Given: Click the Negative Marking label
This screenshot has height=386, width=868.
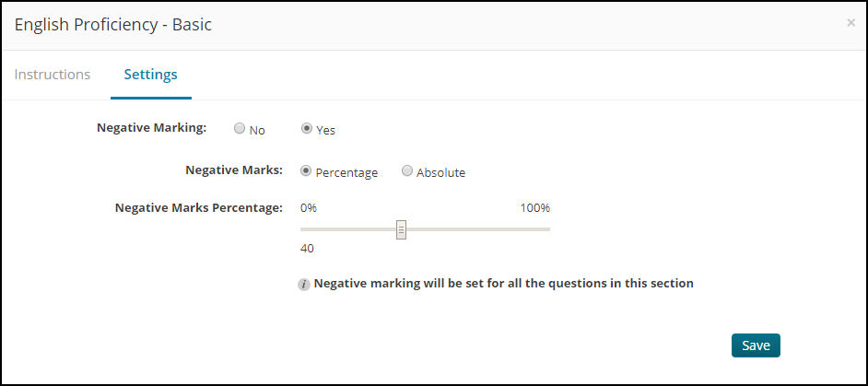Looking at the screenshot, I should (x=152, y=127).
